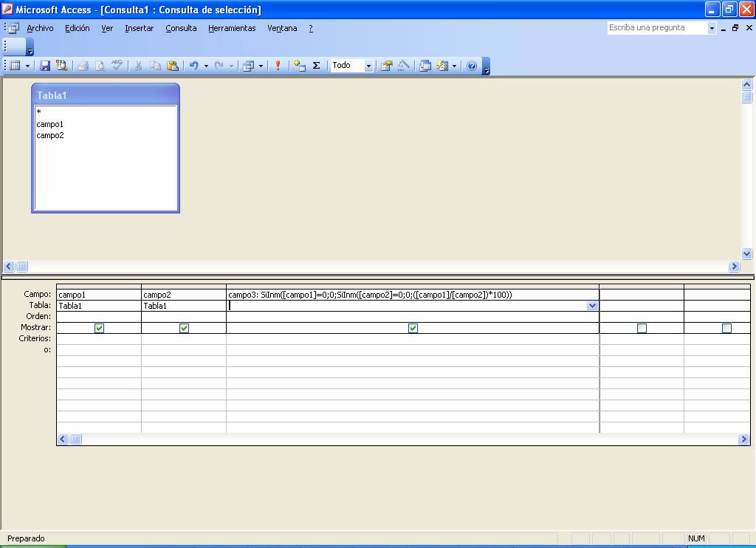Uncheck Mostrar for campo1 column
Viewport: 756px width, 548px height.
tap(100, 328)
